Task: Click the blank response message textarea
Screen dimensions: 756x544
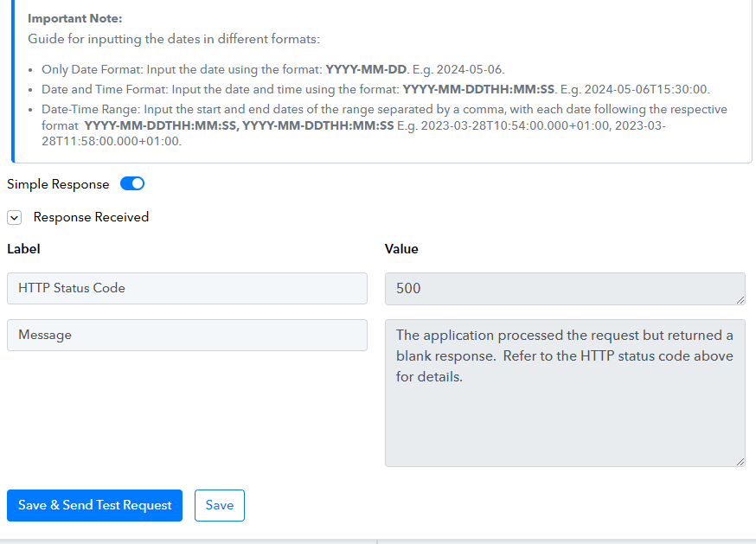Action: point(565,393)
